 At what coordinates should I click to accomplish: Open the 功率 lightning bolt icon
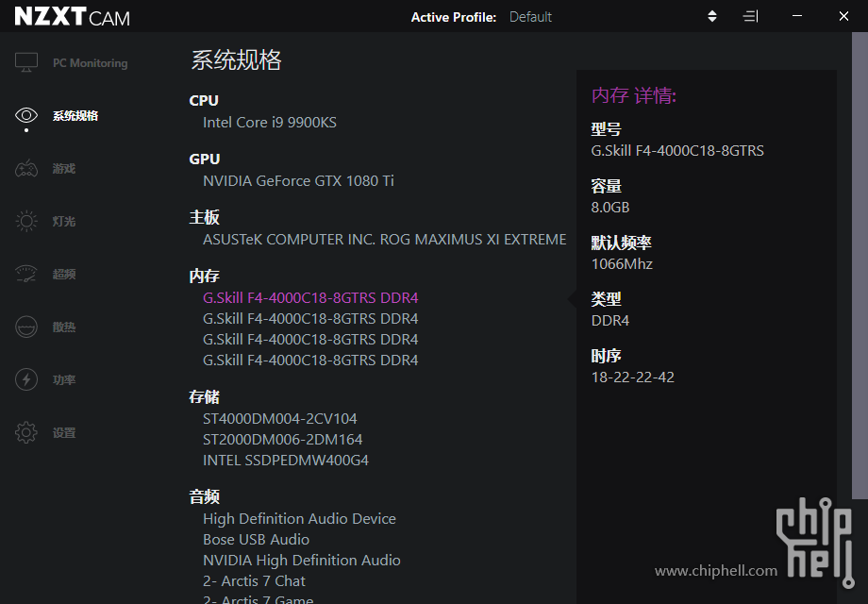pyautogui.click(x=26, y=379)
